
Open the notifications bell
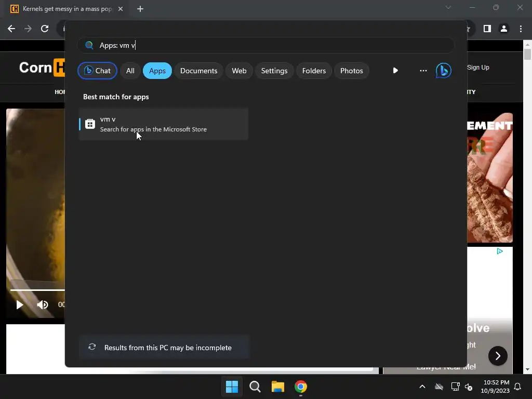click(x=518, y=387)
